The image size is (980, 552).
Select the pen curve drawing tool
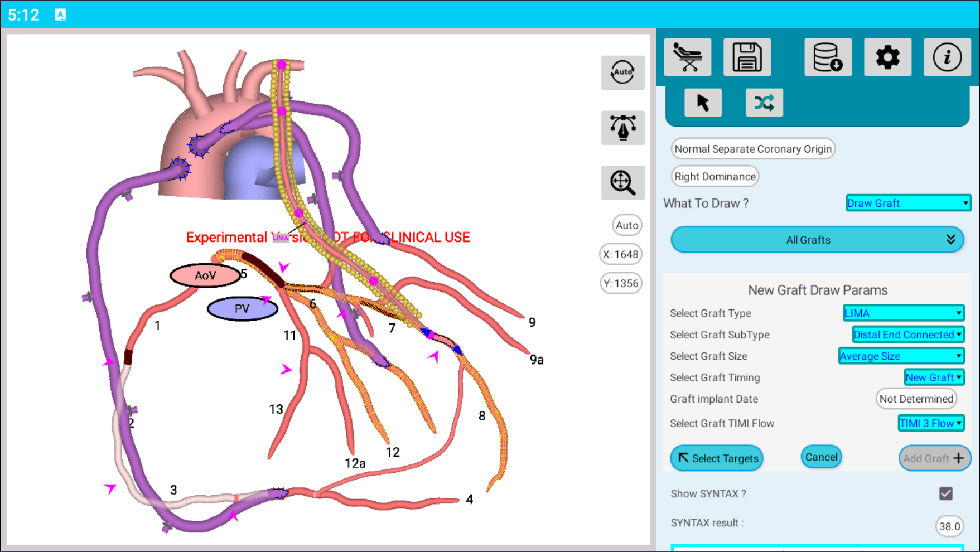(x=622, y=128)
